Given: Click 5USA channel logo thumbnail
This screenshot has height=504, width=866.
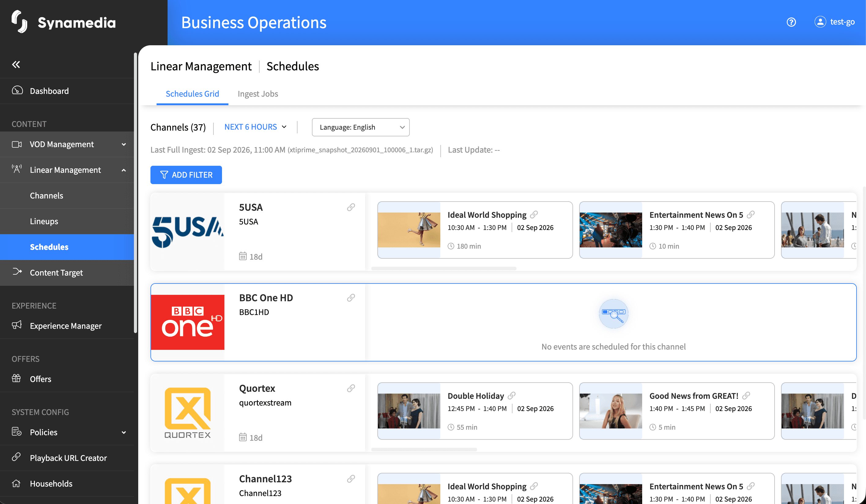Looking at the screenshot, I should click(x=188, y=232).
